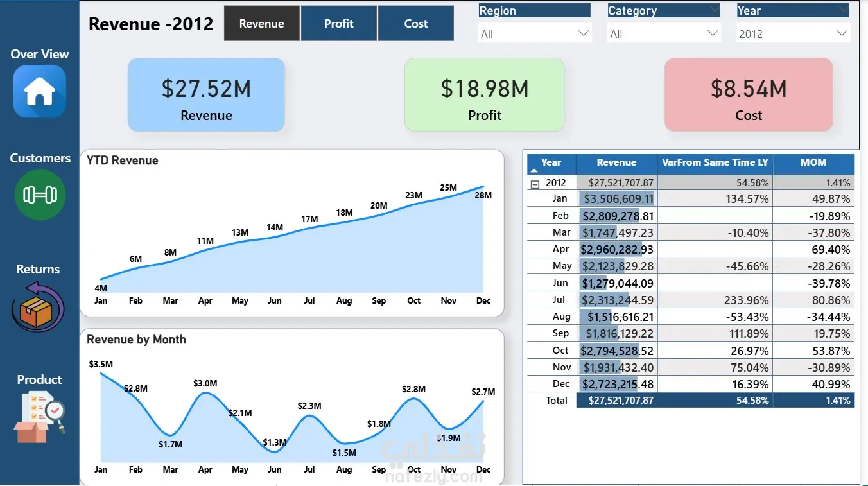Click the Revenue by Month chart title
This screenshot has height=486, width=868.
tap(136, 340)
